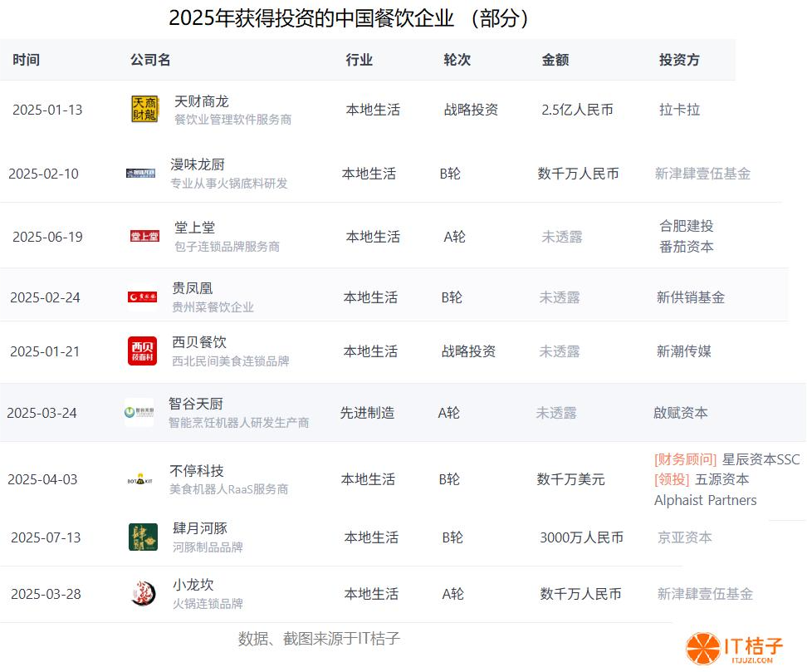Open the 西贝餐饮 company link
This screenshot has height=672, width=807.
click(x=198, y=342)
